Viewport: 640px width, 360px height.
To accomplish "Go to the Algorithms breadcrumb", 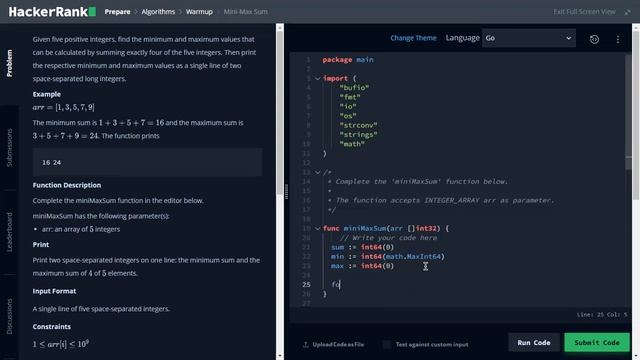I will pos(158,12).
